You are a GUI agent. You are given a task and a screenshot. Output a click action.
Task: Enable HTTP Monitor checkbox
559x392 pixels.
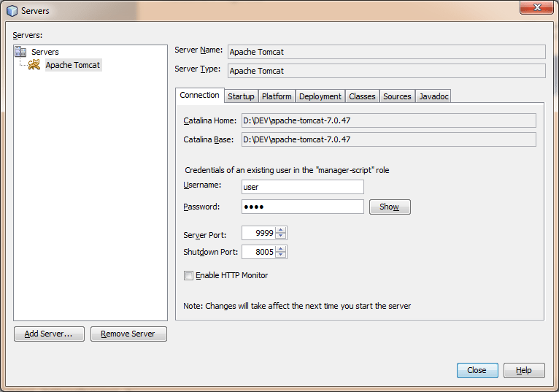click(x=188, y=275)
